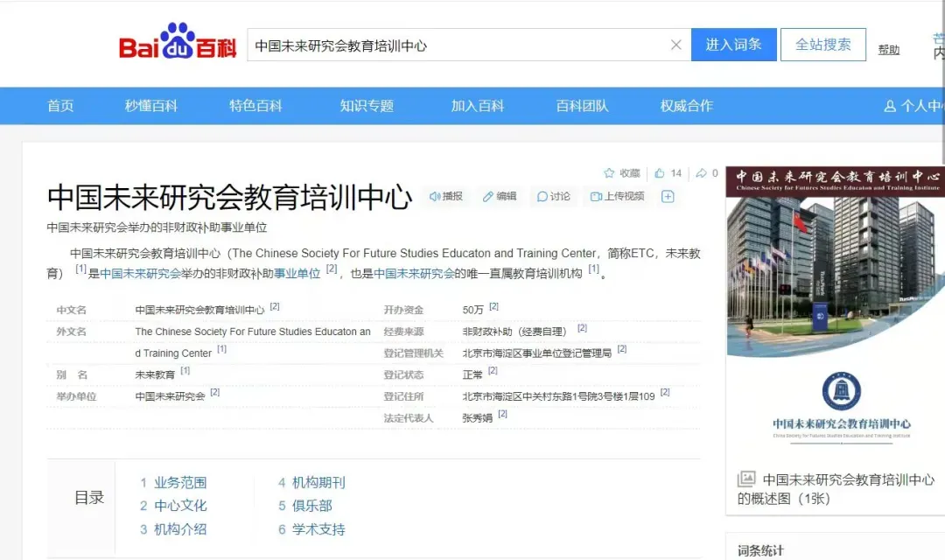Viewport: 945px width, 560px height.
Task: Click the plus icon beside 上传视频
Action: [x=668, y=197]
